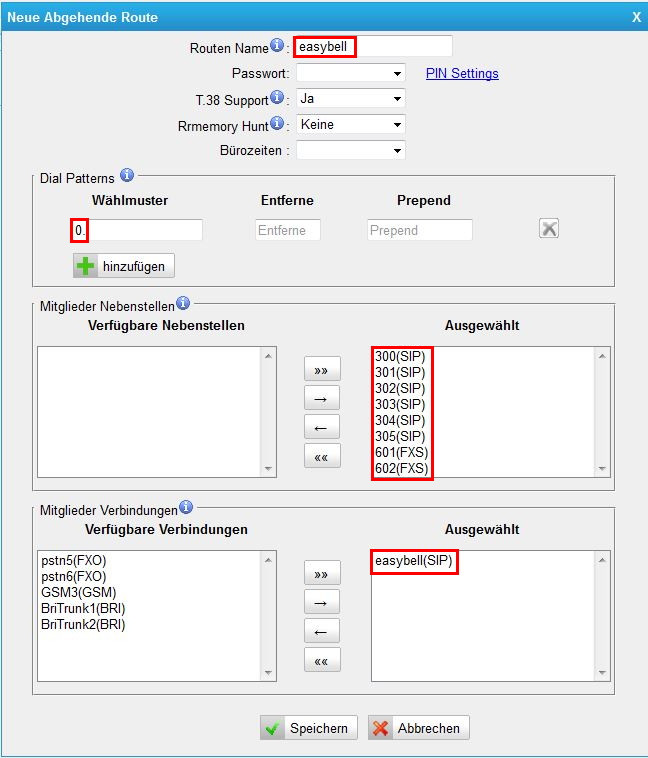Click info icon next to Routen Name
The image size is (648, 758).
(x=277, y=46)
